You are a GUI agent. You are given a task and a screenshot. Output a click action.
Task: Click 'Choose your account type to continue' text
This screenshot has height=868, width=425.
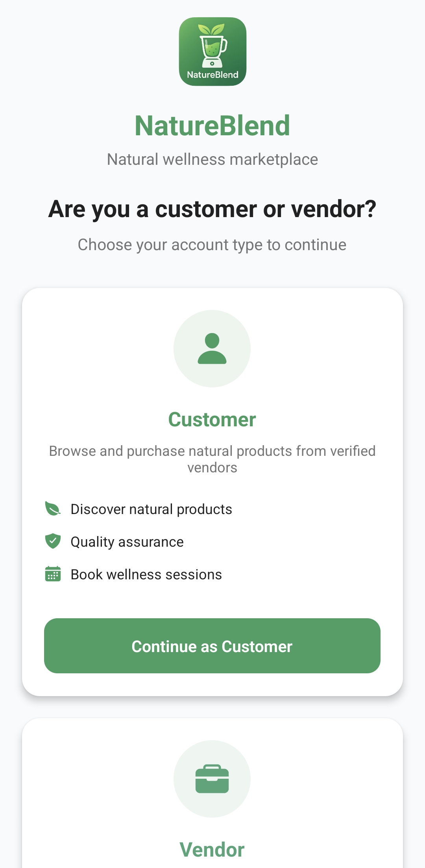coord(213,245)
